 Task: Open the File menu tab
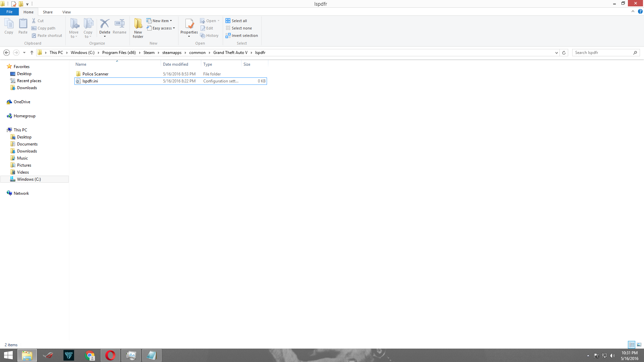pos(9,12)
